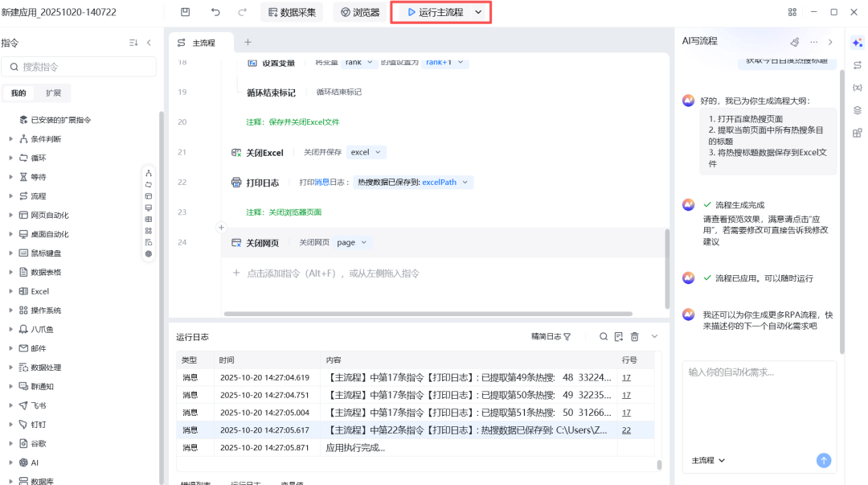Screen dimensions: 868x485
Task: Collapse the 运行日志 panel with chevron
Action: click(654, 336)
